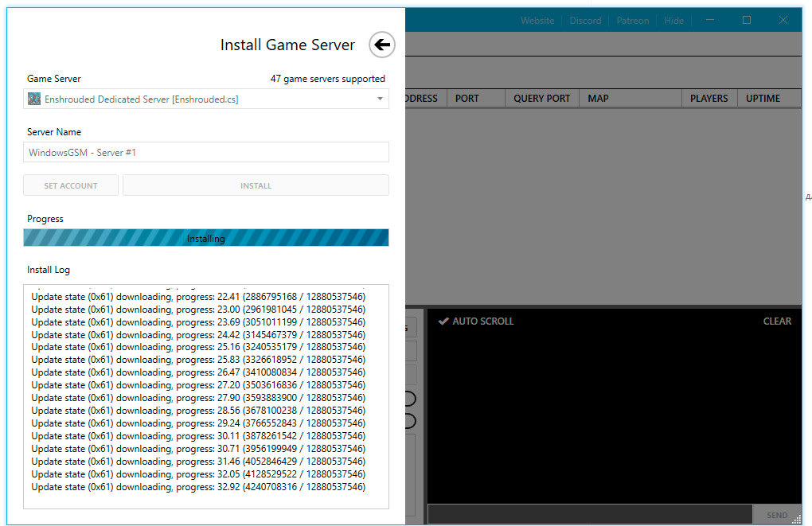Focus the Server Name input field
The height and width of the screenshot is (526, 812).
click(205, 152)
